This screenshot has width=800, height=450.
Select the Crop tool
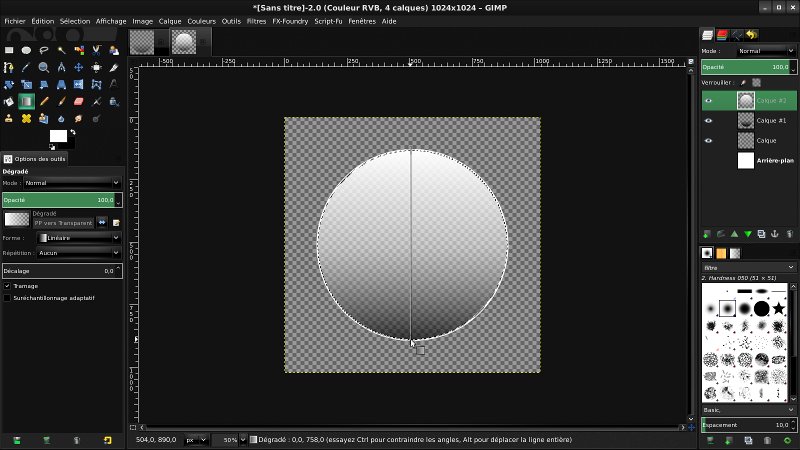(114, 67)
